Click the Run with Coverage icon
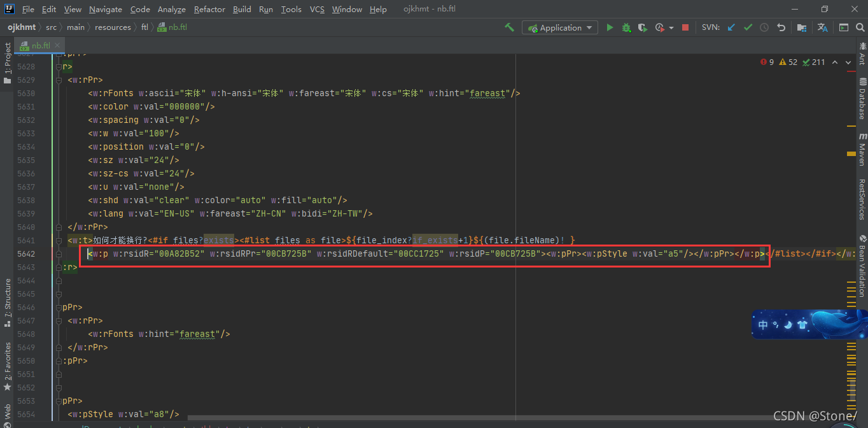Viewport: 868px width, 428px height. click(x=643, y=27)
